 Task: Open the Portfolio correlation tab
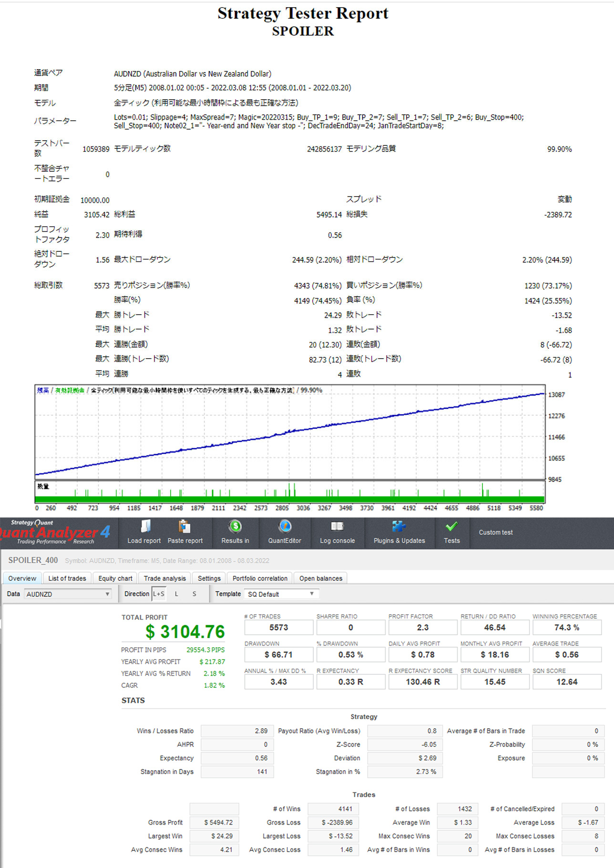260,578
